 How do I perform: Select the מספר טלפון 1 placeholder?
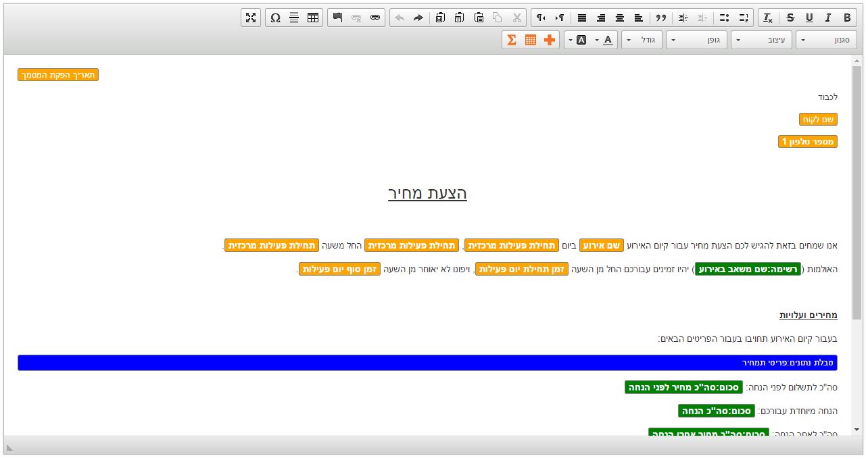[808, 142]
